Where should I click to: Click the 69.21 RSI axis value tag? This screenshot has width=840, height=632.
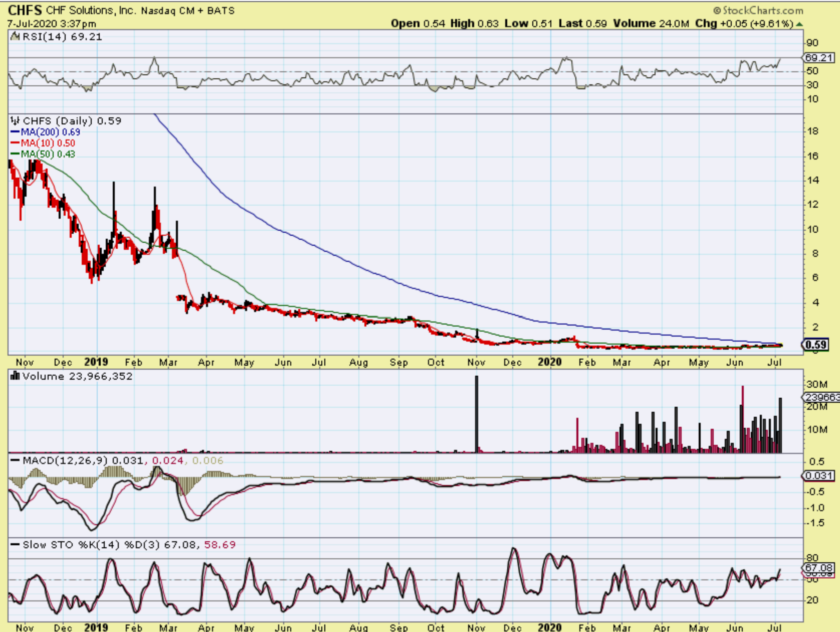(x=819, y=58)
